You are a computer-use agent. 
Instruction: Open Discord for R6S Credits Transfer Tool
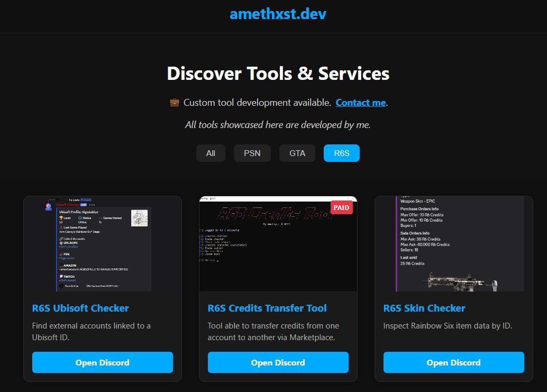pos(278,362)
